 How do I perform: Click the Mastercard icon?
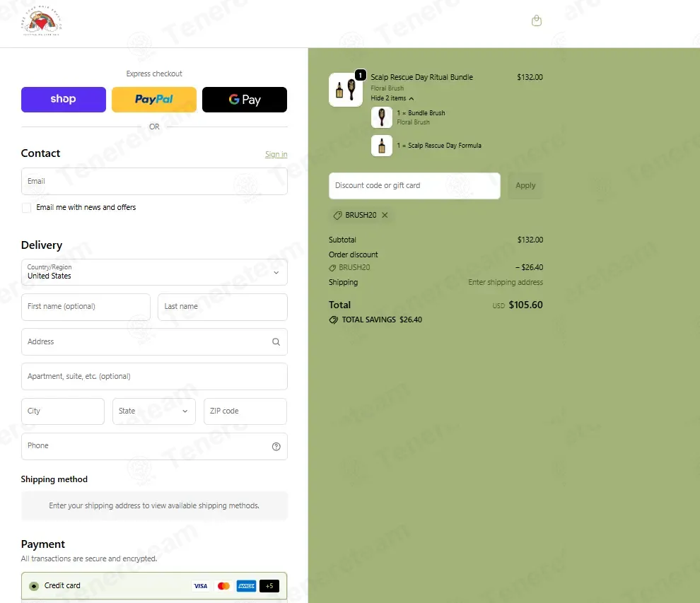(x=223, y=586)
